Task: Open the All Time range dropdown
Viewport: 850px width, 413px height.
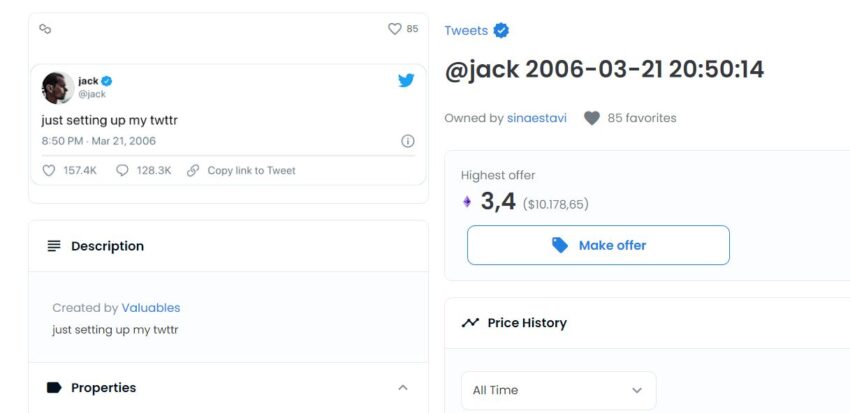Action: [x=559, y=390]
